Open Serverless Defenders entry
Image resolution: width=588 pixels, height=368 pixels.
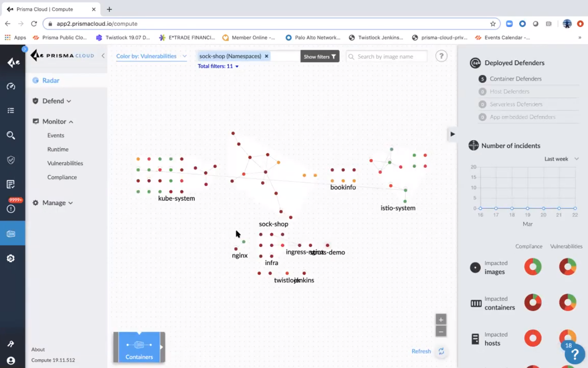pos(516,104)
